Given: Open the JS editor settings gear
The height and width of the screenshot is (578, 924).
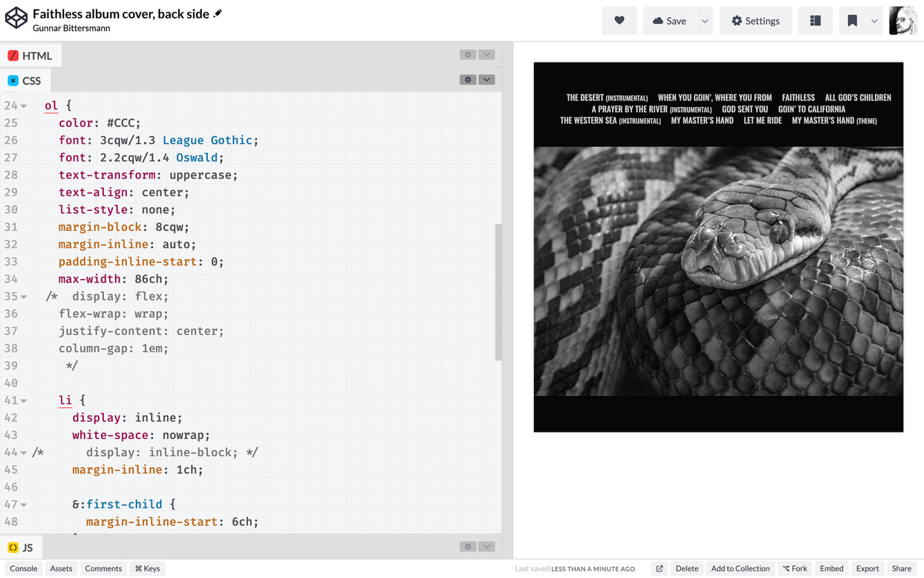Looking at the screenshot, I should coord(468,547).
